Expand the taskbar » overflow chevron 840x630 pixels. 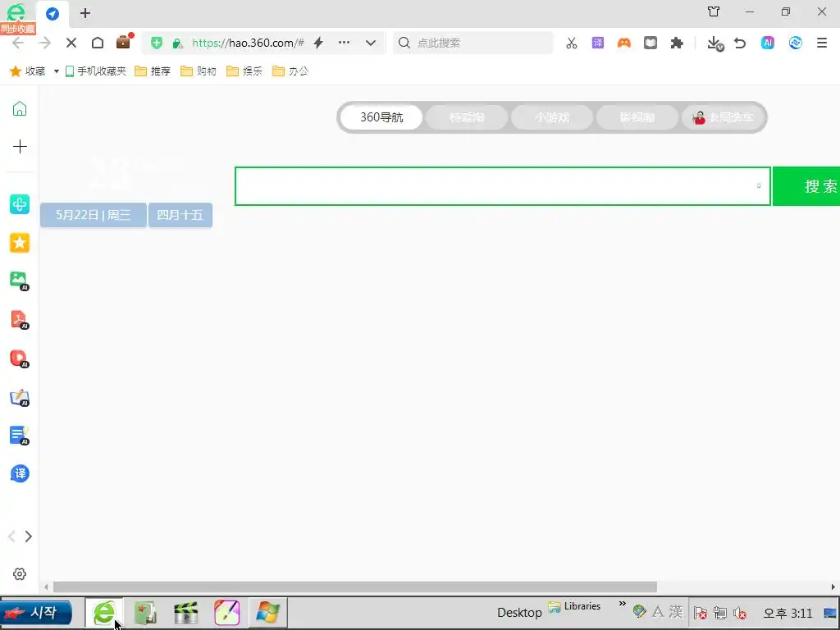[x=622, y=604]
